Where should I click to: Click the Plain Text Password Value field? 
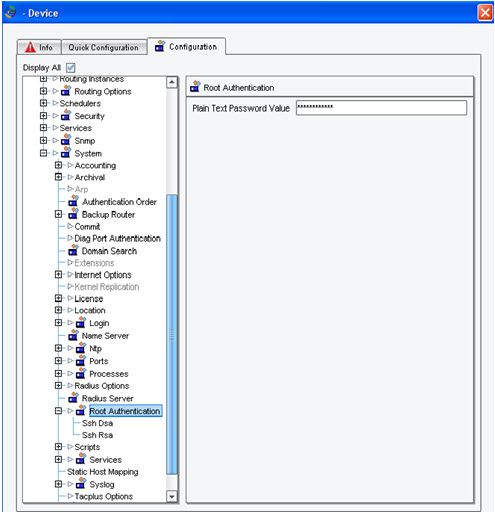(381, 108)
